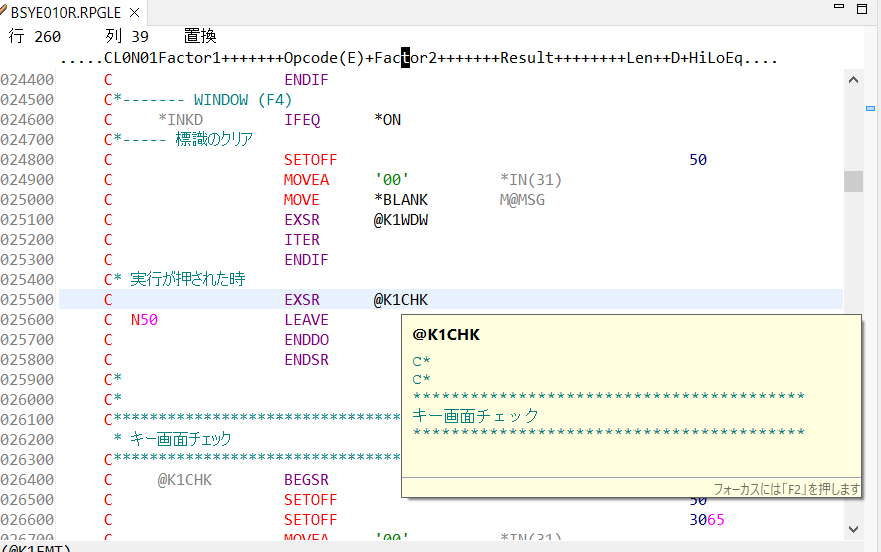
Task: Click line number 024400 in the gutter
Action: click(x=27, y=80)
